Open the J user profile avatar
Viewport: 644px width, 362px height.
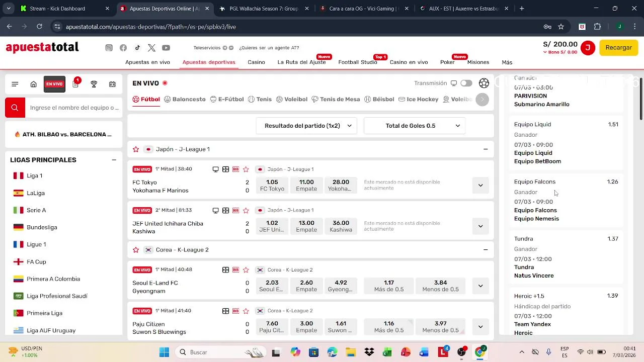point(588,48)
